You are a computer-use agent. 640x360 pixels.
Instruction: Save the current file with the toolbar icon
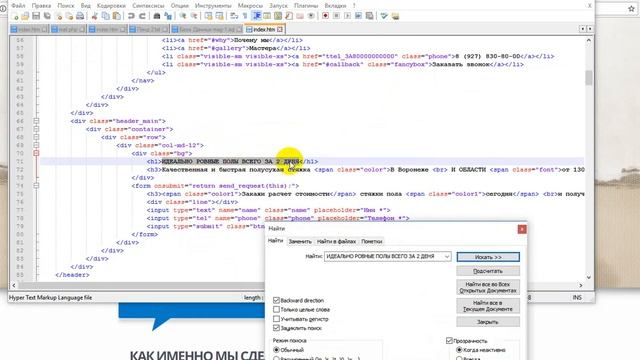pos(36,16)
